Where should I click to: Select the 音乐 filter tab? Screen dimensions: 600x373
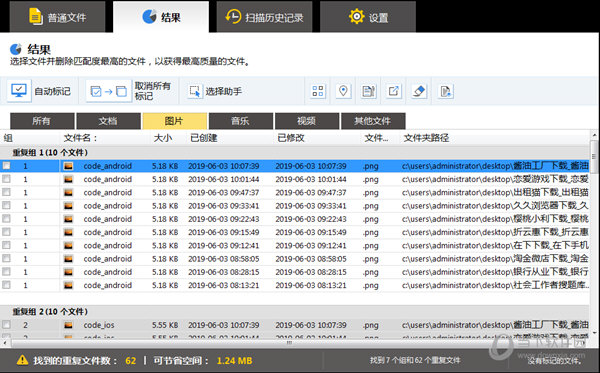(241, 121)
